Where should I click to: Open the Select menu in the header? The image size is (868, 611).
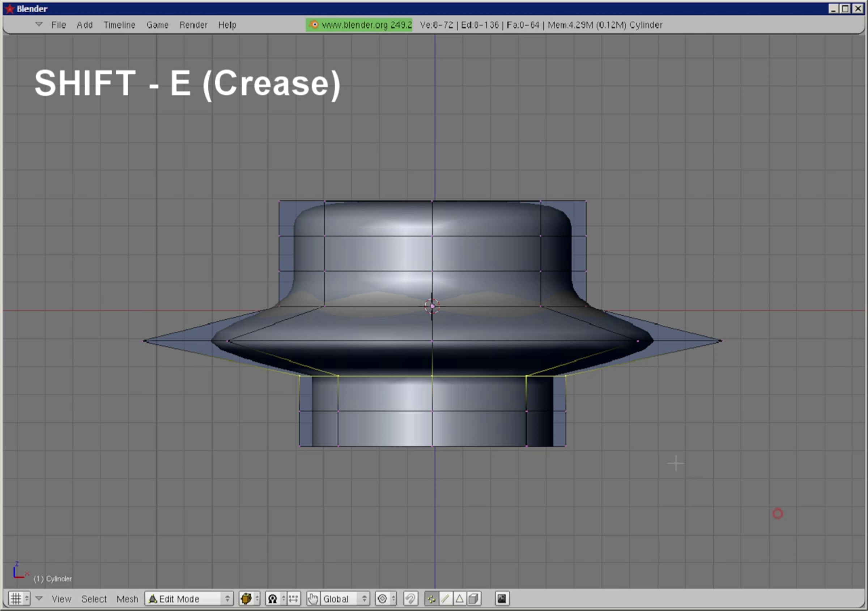(x=94, y=599)
